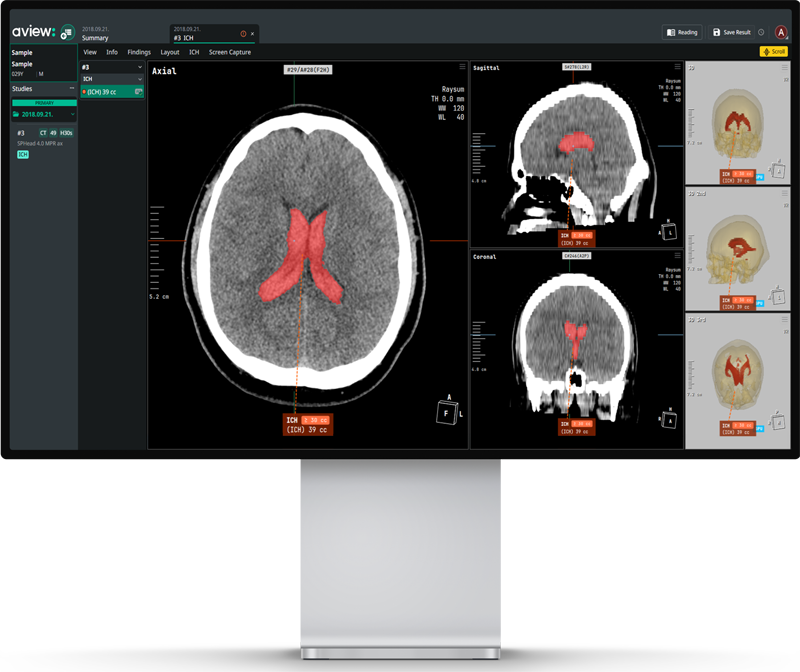Switch to the Summary tab
The height and width of the screenshot is (672, 800).
click(95, 34)
